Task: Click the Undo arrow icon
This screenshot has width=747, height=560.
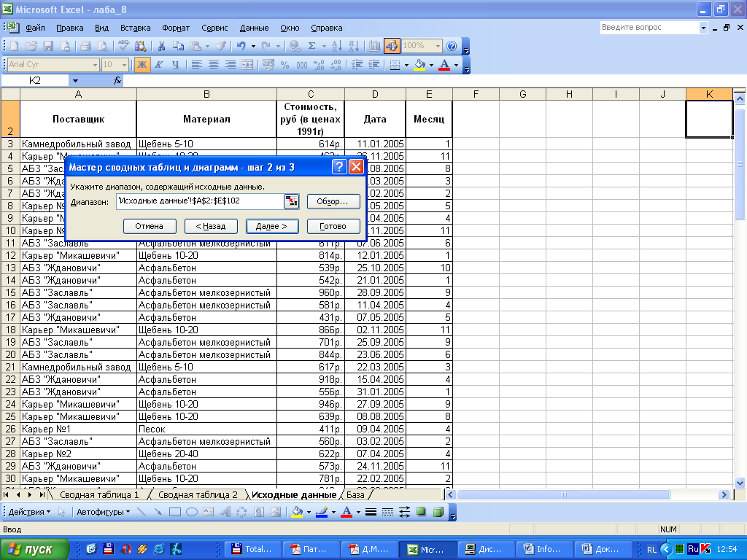Action: click(241, 46)
